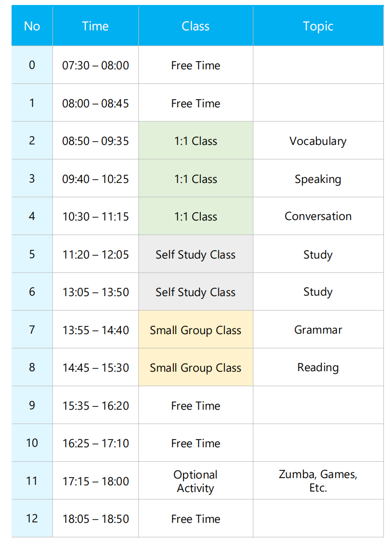Click the Time column header
Image resolution: width=392 pixels, height=545 pixels.
pyautogui.click(x=95, y=26)
